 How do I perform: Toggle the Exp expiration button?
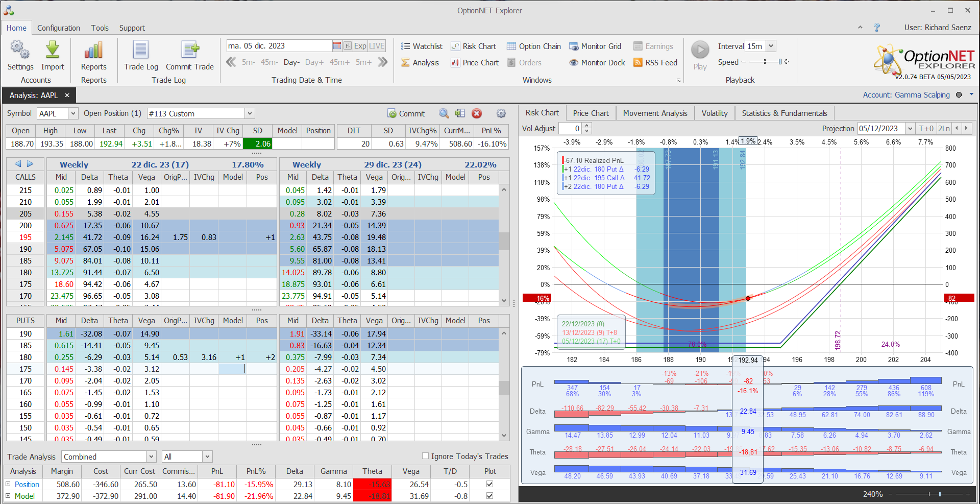pyautogui.click(x=360, y=46)
